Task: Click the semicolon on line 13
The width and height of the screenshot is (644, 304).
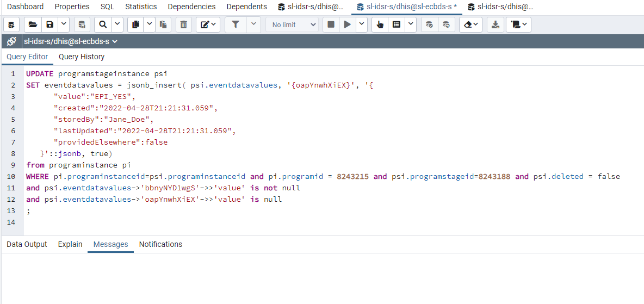Action: point(28,211)
